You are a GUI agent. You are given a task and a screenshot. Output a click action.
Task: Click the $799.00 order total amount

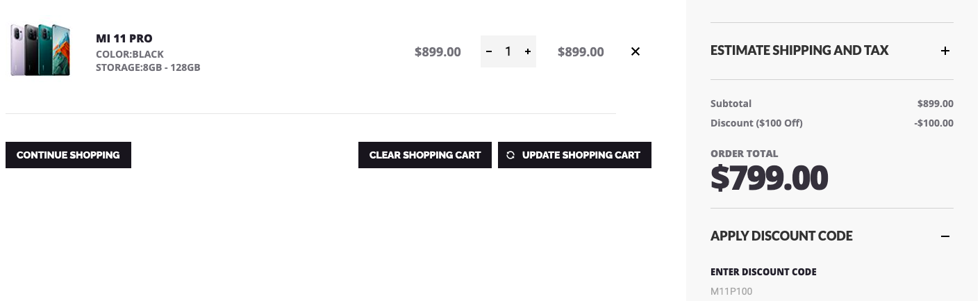click(x=770, y=178)
